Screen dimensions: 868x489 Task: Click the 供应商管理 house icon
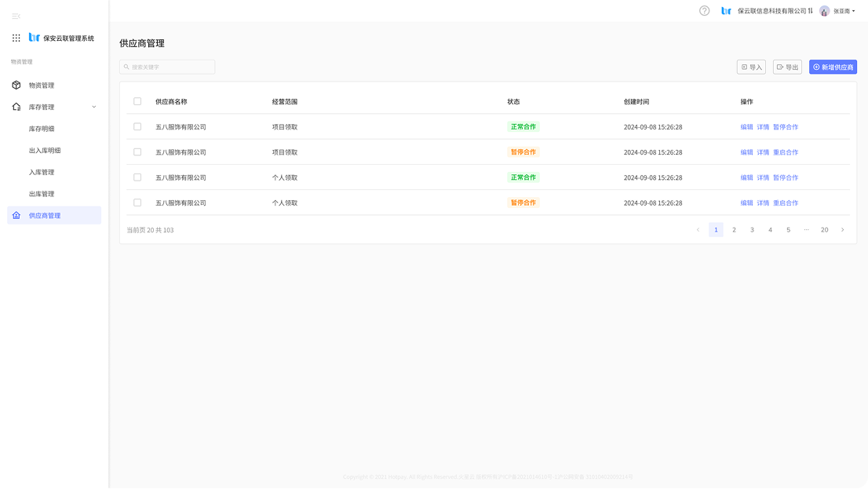click(16, 215)
